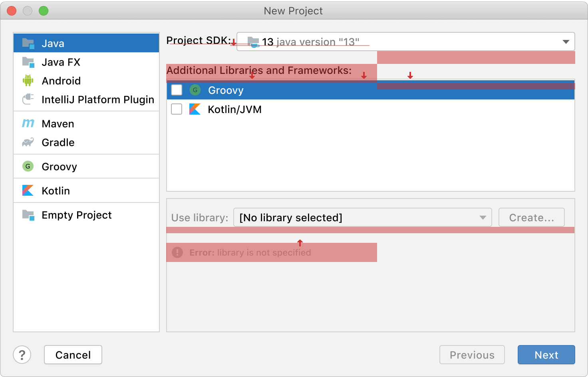Click the Android robot icon
This screenshot has height=377, width=588.
[28, 81]
